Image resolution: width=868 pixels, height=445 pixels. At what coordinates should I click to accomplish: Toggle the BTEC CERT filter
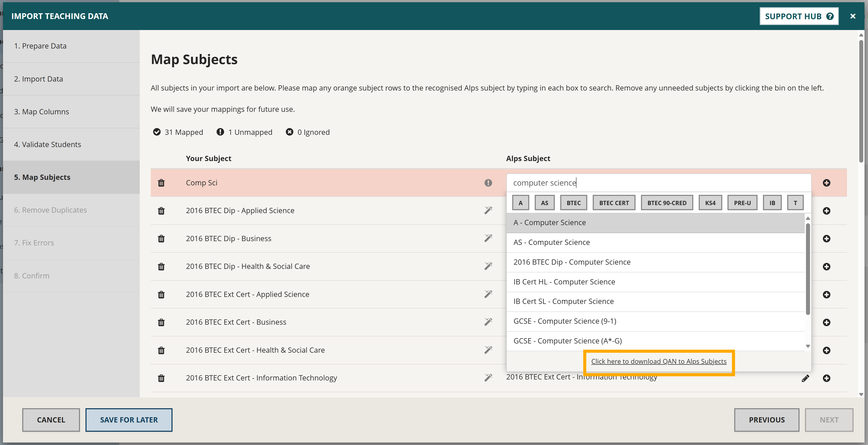[614, 203]
